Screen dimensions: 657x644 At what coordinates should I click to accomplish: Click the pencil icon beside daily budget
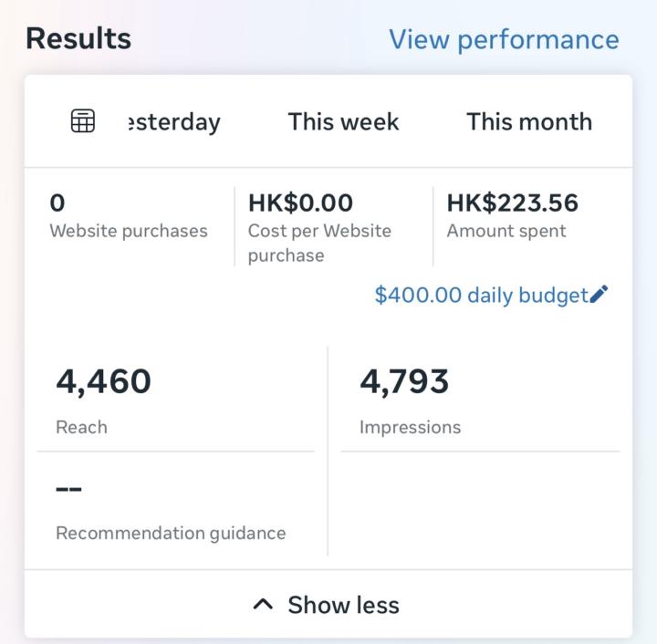pos(600,295)
